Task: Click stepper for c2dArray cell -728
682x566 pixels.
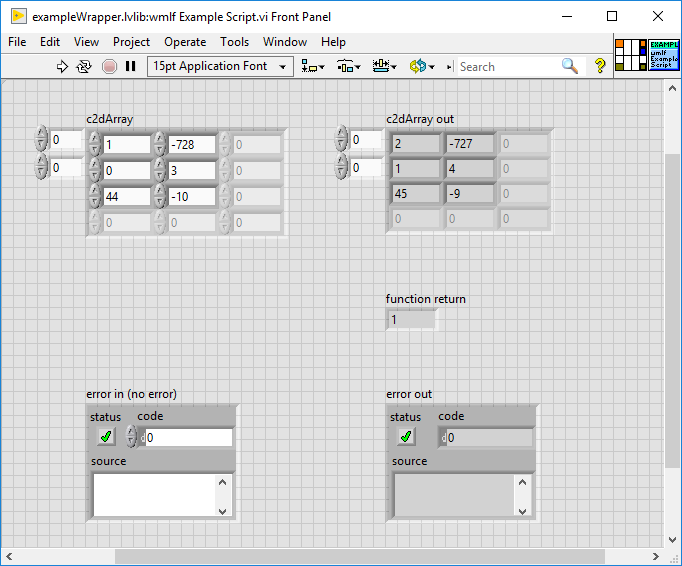Action: [x=160, y=144]
